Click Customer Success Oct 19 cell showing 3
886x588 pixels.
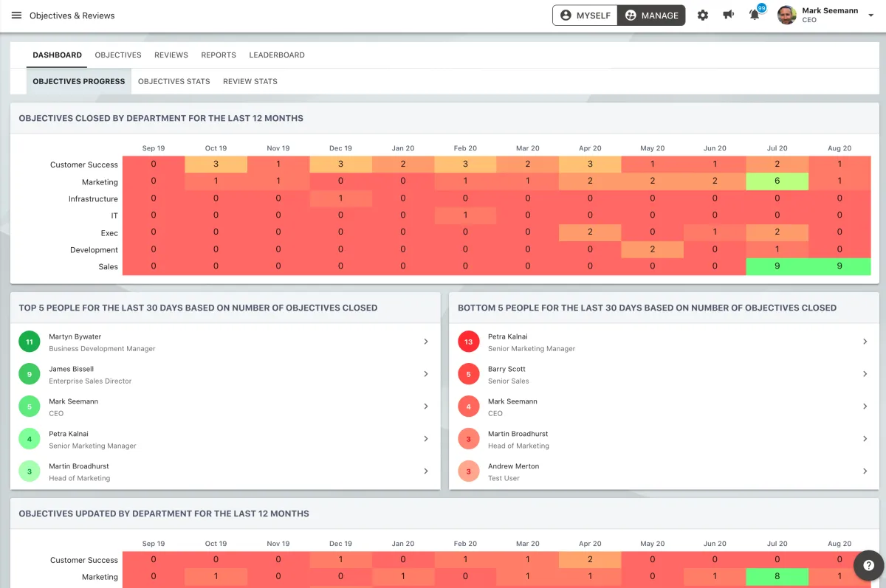(x=216, y=165)
